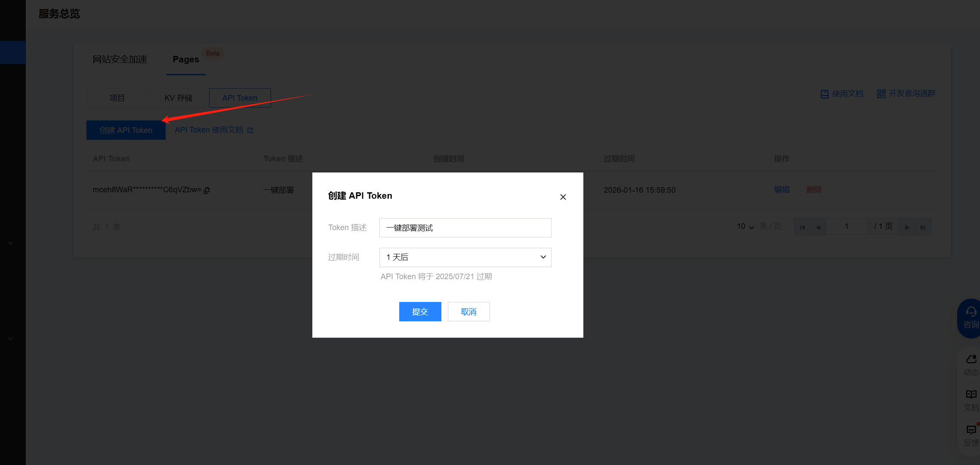
Task: Open the KV 存储 sub-tab
Action: pos(179,98)
